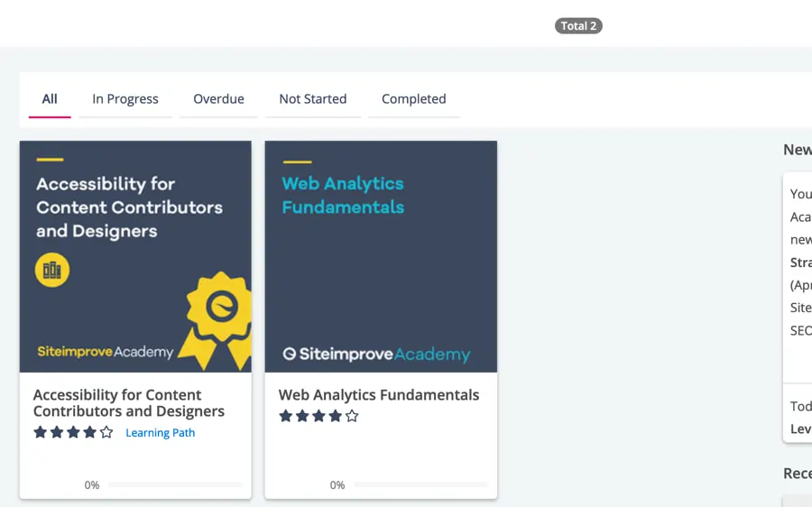Viewport: 812px width, 507px height.
Task: Click the yellow award ribbon badge icon
Action: pyautogui.click(x=217, y=320)
